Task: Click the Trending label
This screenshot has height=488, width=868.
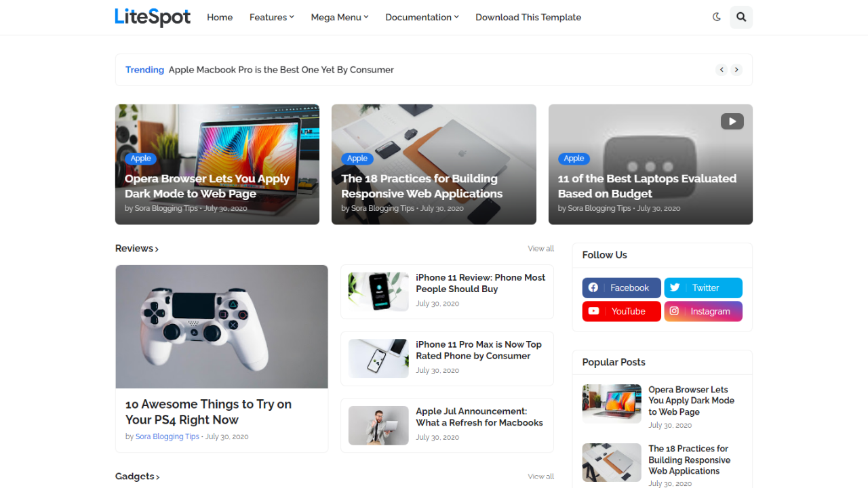Action: [x=144, y=70]
